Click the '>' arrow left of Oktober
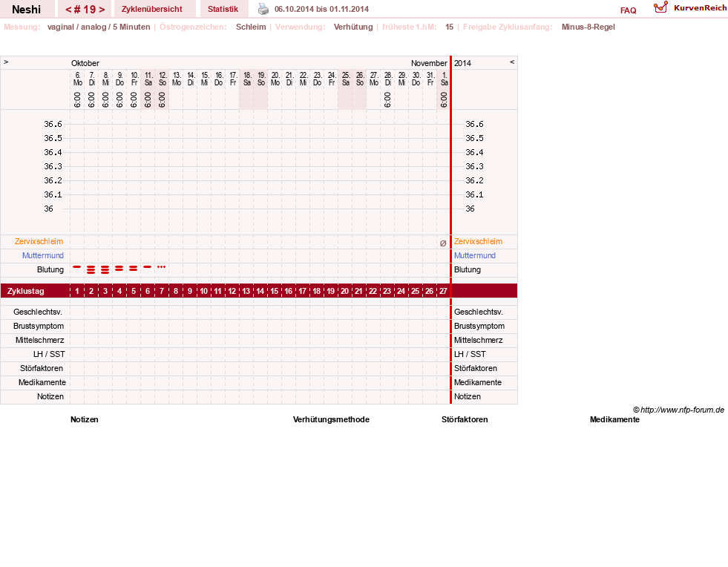Image resolution: width=728 pixels, height=567 pixels. point(6,62)
